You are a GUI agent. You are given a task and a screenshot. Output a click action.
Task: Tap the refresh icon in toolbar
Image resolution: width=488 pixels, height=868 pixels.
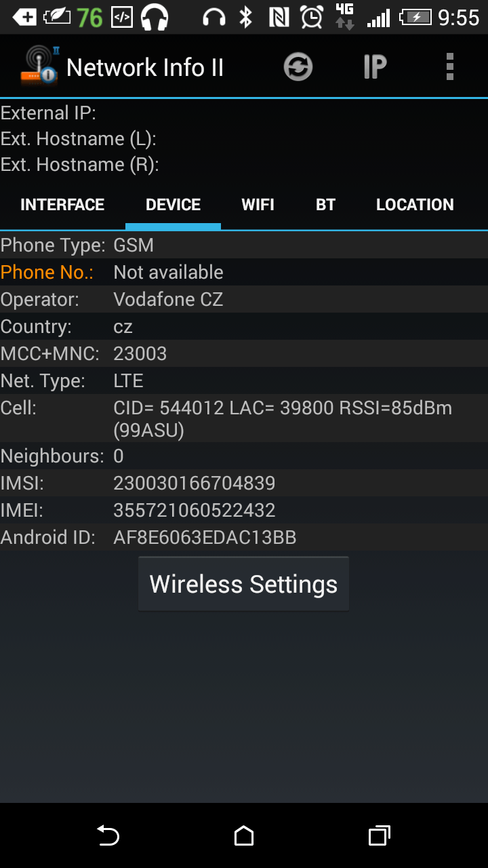(298, 67)
